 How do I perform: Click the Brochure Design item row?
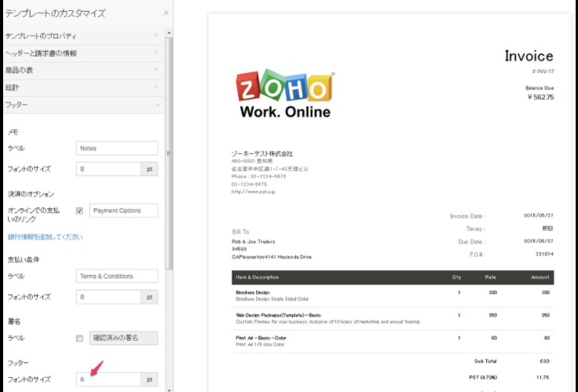pyautogui.click(x=393, y=295)
